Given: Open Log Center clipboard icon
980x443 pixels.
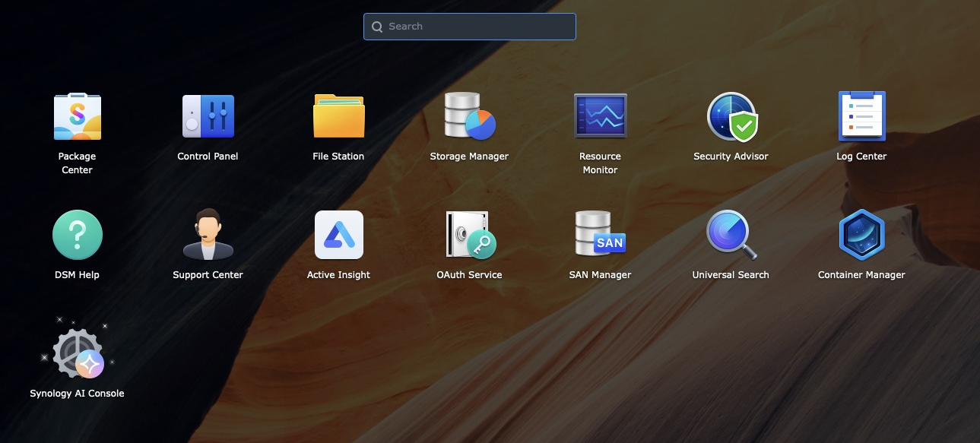Looking at the screenshot, I should pyautogui.click(x=861, y=116).
